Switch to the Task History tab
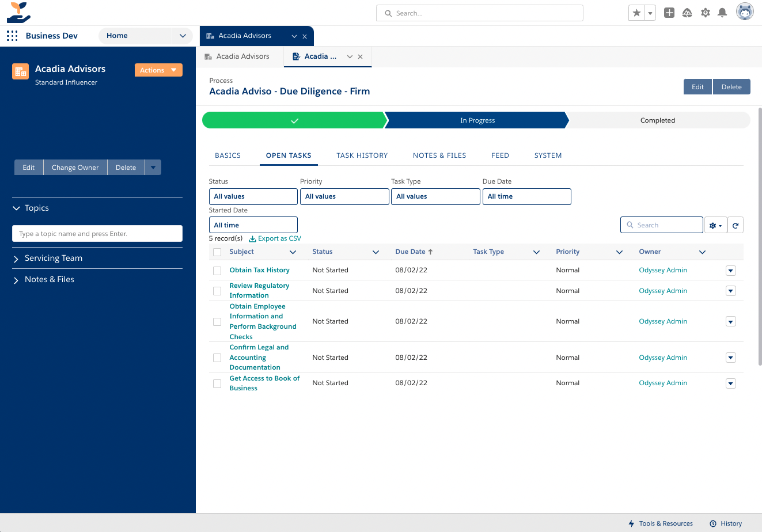The image size is (762, 532). 362,155
